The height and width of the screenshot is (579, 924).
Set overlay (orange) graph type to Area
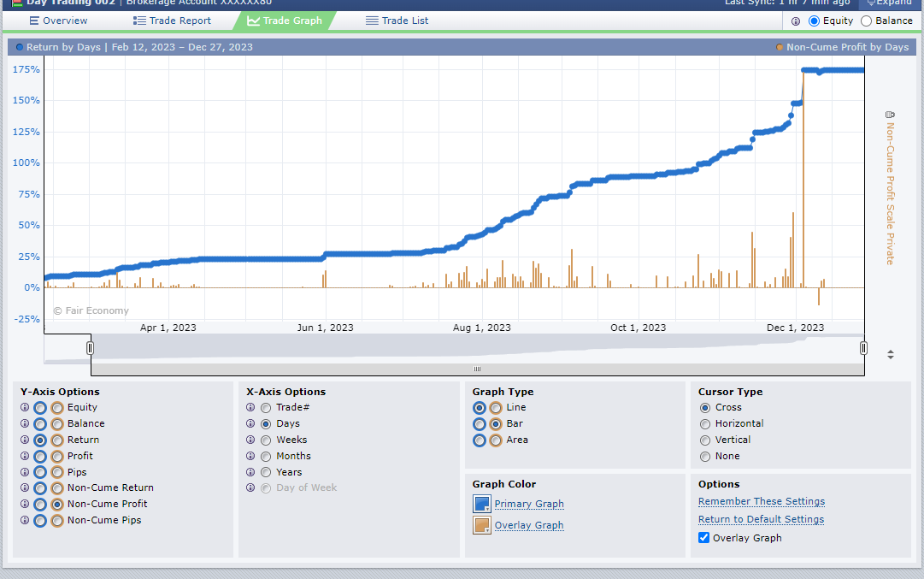pyautogui.click(x=496, y=440)
